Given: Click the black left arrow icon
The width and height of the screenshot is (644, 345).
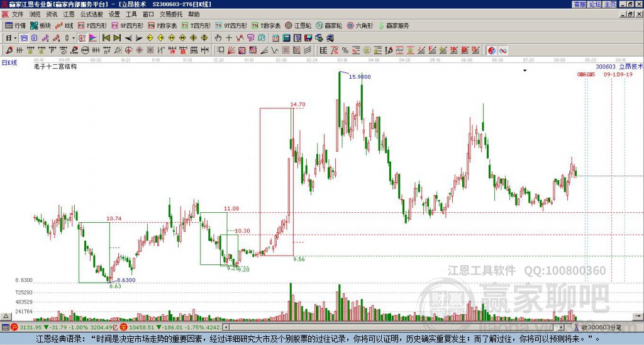Looking at the screenshot, I should 128,38.
